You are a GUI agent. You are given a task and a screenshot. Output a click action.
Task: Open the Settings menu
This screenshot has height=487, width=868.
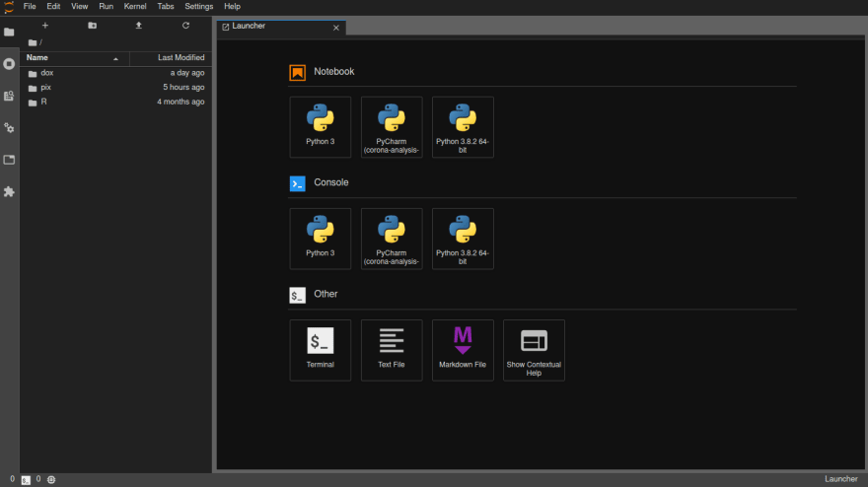tap(198, 7)
